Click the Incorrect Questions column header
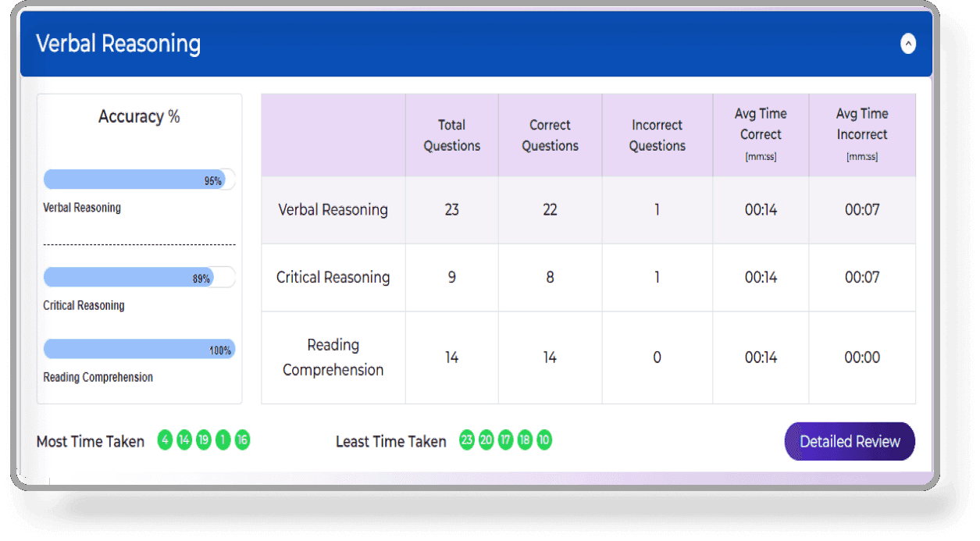Screen dimensions: 980x541 (657, 135)
